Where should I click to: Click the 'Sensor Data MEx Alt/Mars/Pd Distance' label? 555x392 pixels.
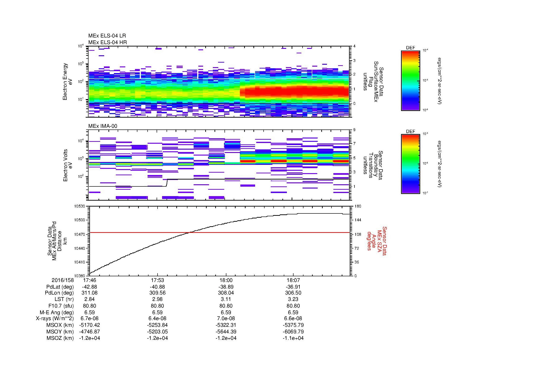click(55, 241)
